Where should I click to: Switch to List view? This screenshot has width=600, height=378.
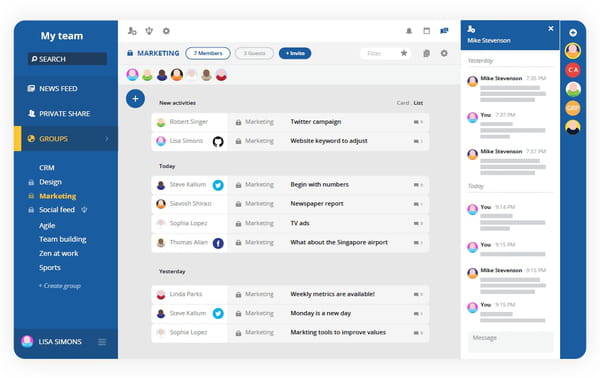click(x=418, y=103)
